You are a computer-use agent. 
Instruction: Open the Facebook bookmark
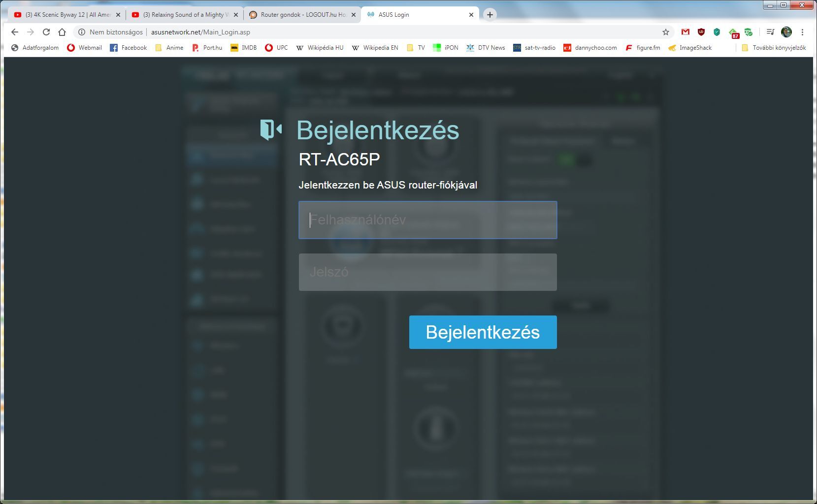tap(129, 48)
